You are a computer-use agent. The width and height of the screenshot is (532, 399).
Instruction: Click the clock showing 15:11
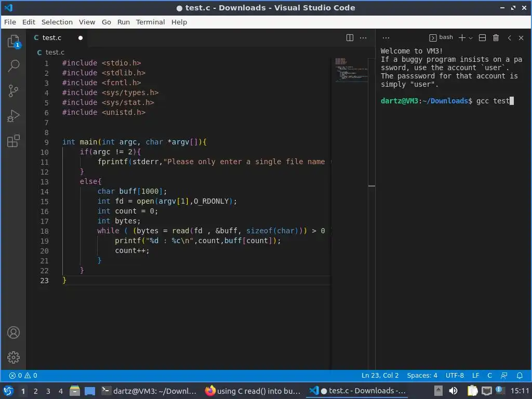click(520, 391)
